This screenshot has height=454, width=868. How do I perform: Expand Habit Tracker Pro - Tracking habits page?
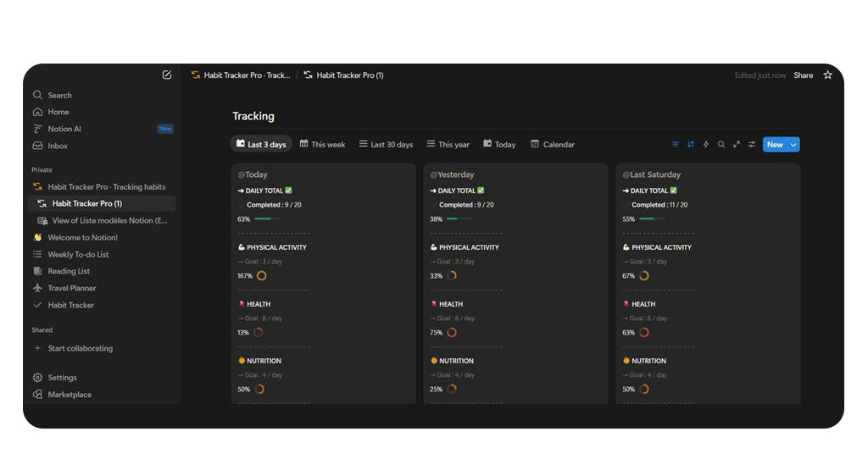[37, 187]
